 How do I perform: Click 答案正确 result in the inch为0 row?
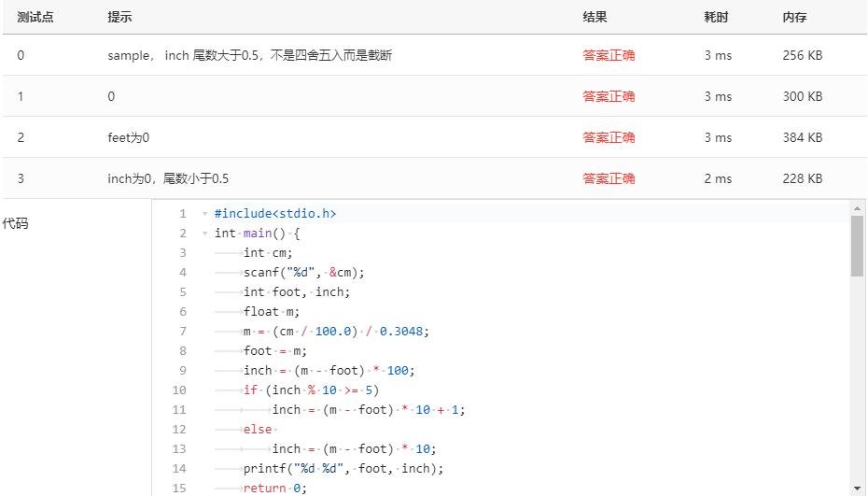(609, 178)
